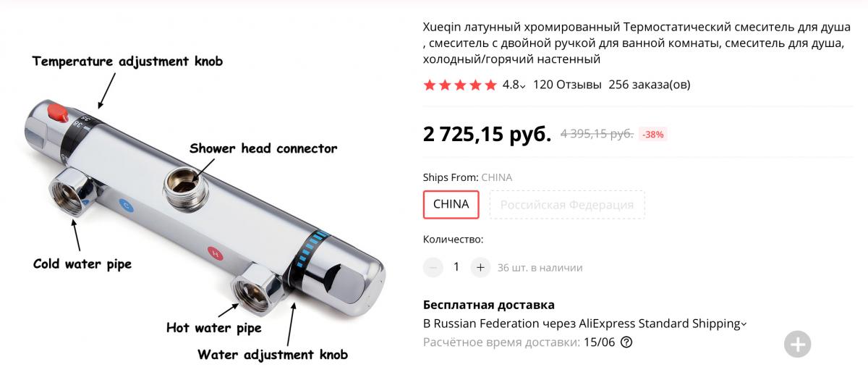The height and width of the screenshot is (367, 868).
Task: Click the minus quantity button
Action: pyautogui.click(x=433, y=267)
